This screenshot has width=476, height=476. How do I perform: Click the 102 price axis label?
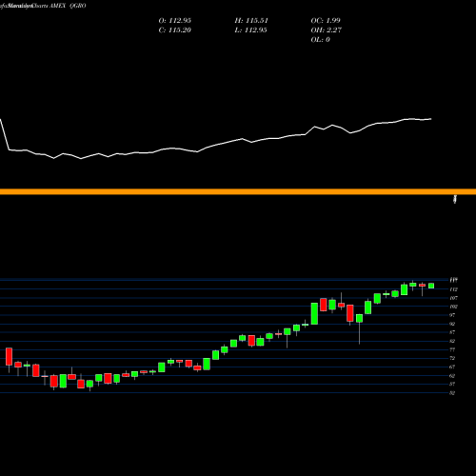click(453, 307)
